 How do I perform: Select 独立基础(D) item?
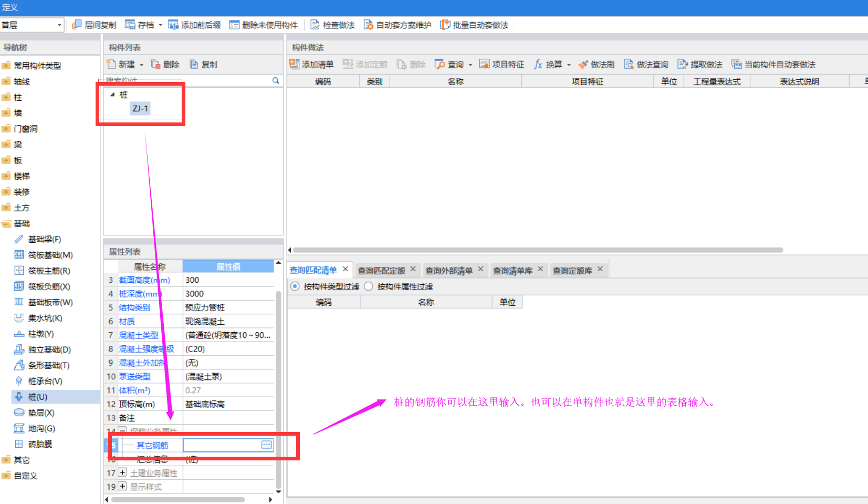coord(49,349)
